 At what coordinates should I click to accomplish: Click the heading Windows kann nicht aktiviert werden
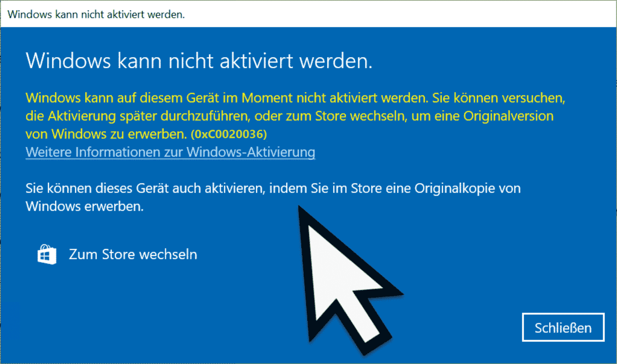[x=199, y=61]
